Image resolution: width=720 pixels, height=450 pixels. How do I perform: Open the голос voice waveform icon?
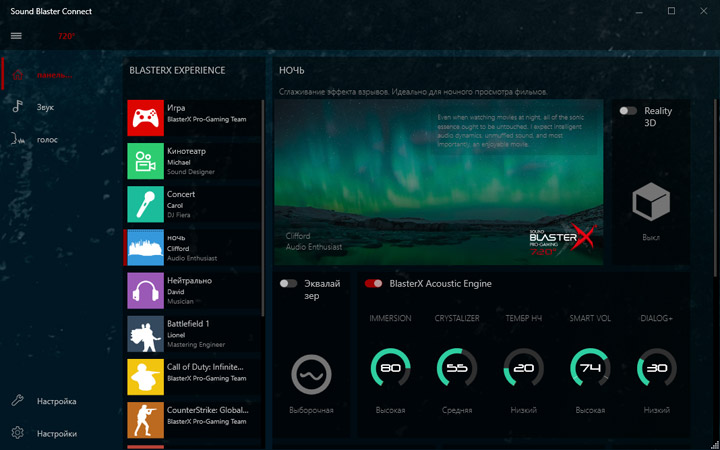(x=17, y=139)
